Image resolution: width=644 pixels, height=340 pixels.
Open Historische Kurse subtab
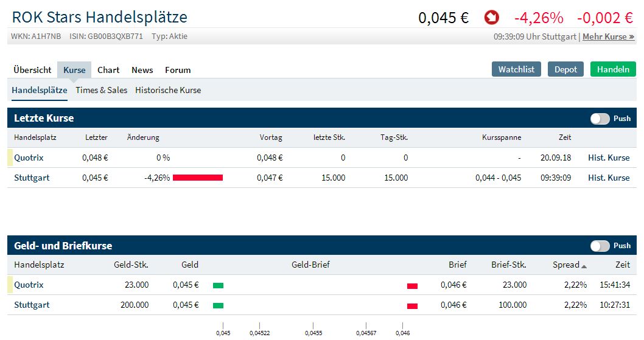pos(168,90)
